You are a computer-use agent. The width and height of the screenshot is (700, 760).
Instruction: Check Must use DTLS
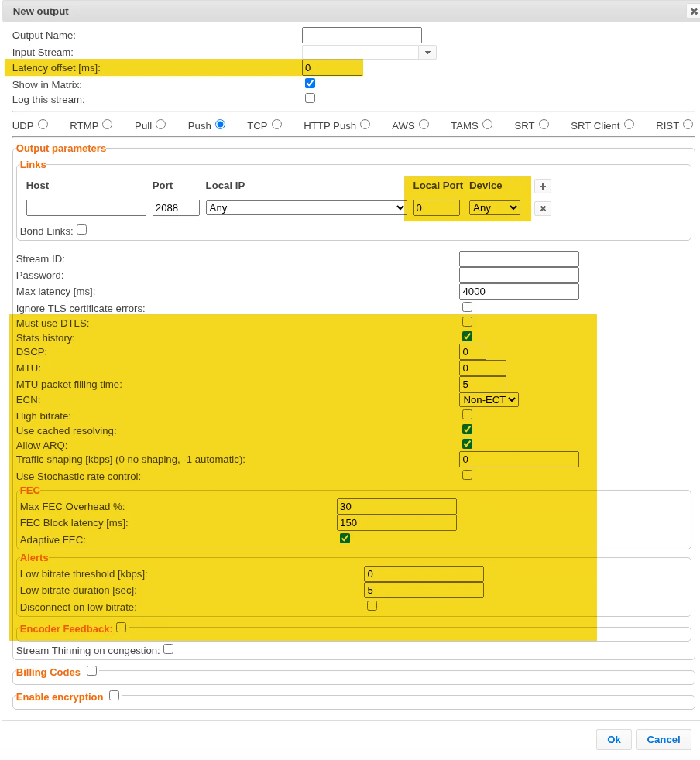(x=467, y=322)
